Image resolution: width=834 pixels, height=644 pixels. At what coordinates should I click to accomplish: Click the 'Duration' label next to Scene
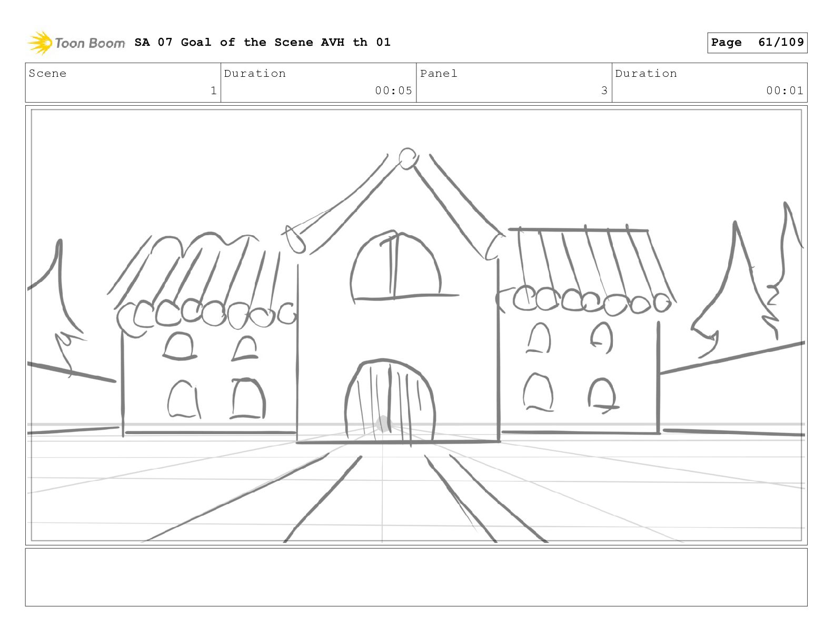pyautogui.click(x=255, y=74)
